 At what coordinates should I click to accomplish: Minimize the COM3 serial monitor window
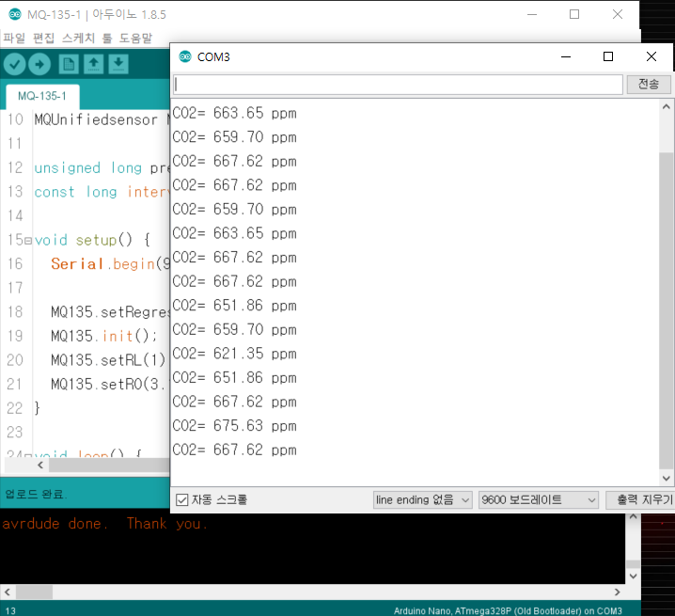click(566, 56)
